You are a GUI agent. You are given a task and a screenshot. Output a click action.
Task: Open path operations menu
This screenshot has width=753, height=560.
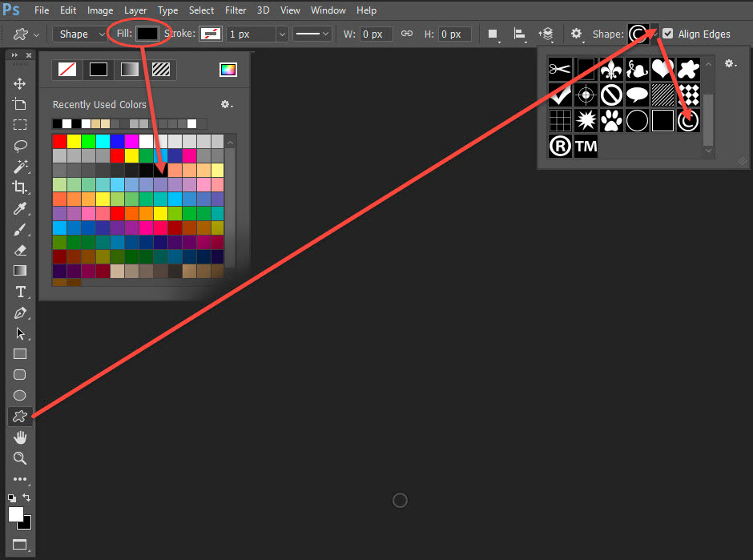click(493, 34)
